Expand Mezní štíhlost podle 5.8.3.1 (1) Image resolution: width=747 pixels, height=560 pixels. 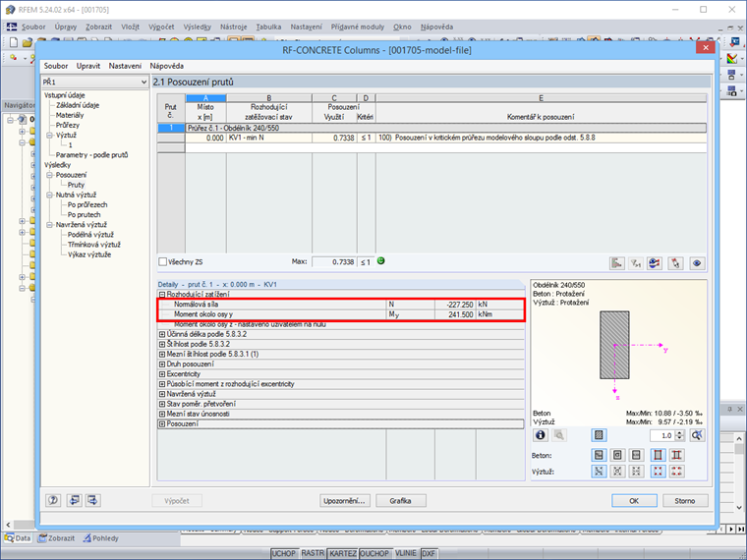coord(162,355)
